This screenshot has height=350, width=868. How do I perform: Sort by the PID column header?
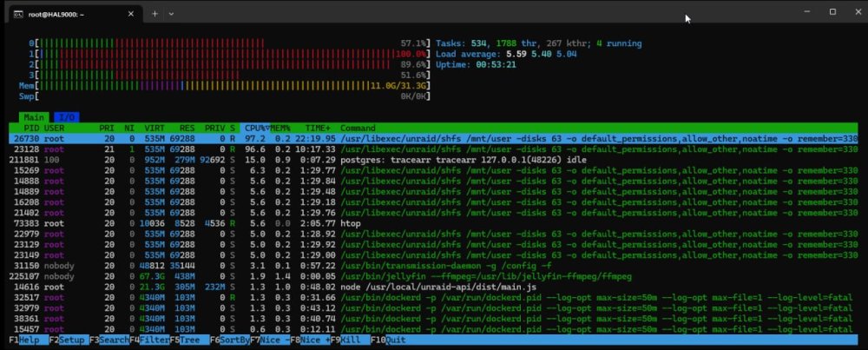coord(31,128)
